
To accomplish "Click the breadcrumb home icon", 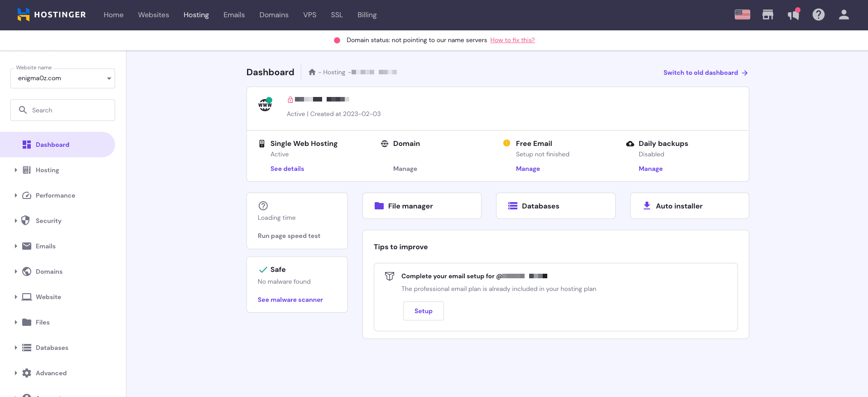I will click(312, 72).
